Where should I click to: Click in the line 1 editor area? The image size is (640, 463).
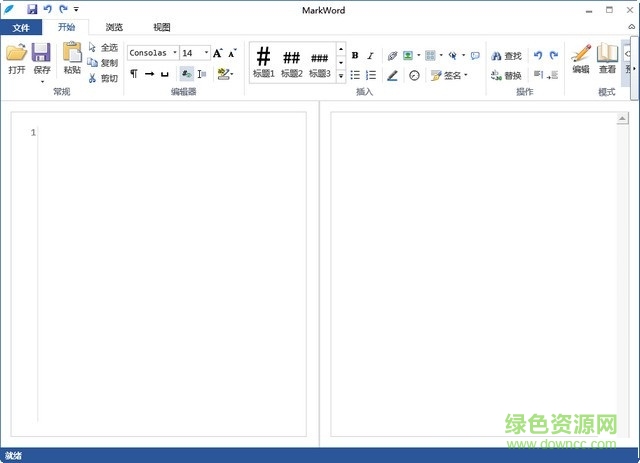[x=170, y=133]
